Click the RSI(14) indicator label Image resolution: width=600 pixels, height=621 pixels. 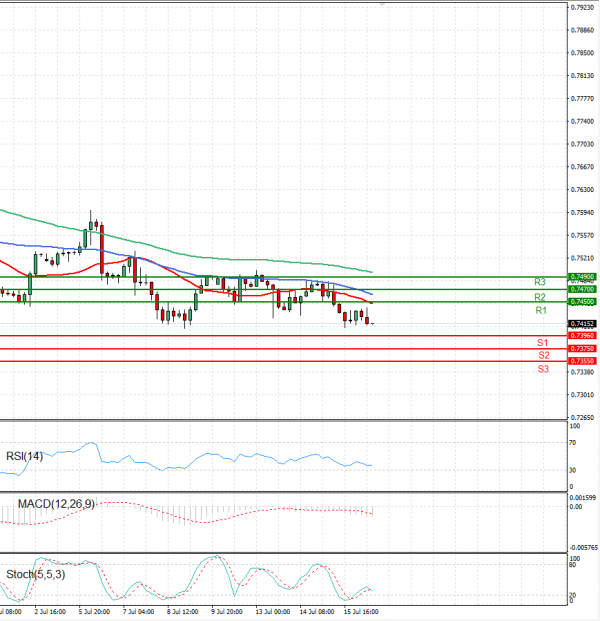(25, 456)
